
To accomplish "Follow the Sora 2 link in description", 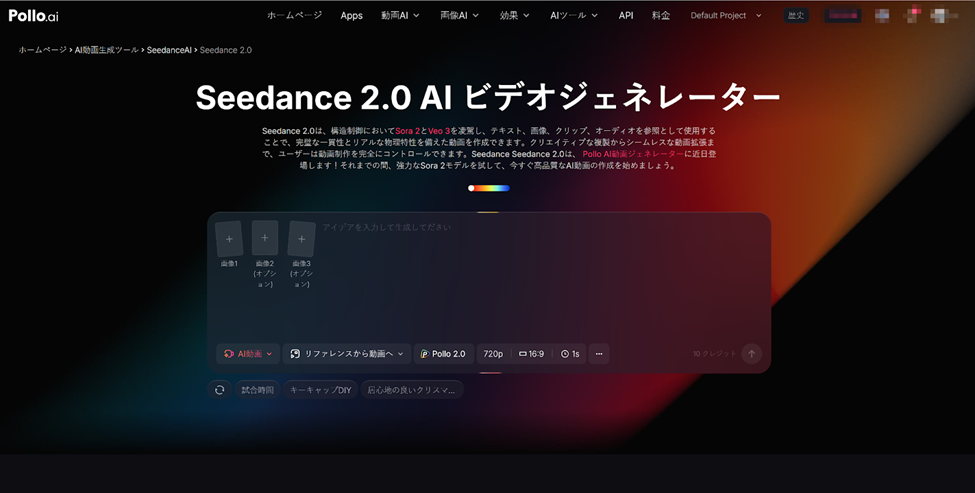I will tap(408, 131).
